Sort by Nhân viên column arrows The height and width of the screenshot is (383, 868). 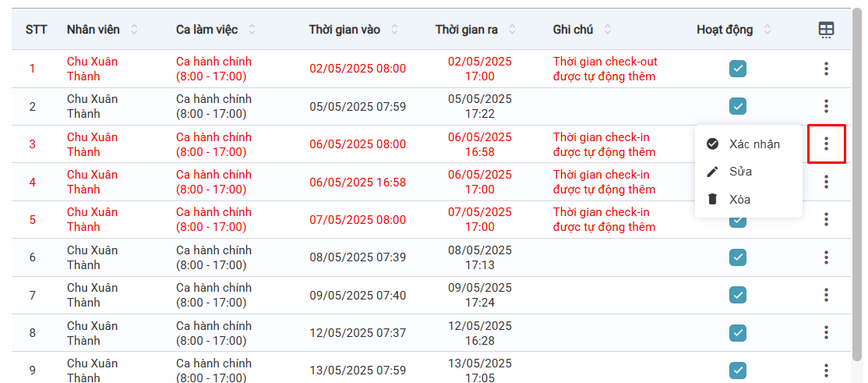(134, 30)
